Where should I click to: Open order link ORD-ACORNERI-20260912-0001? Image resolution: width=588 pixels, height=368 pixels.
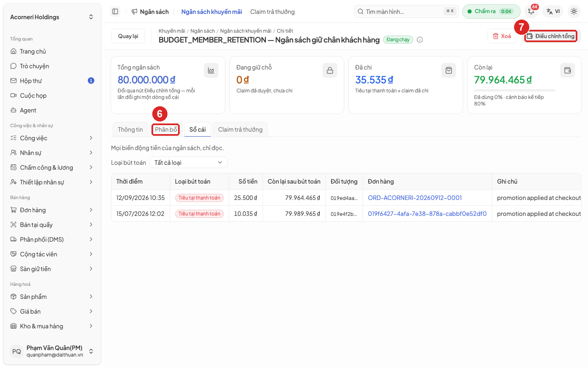415,198
